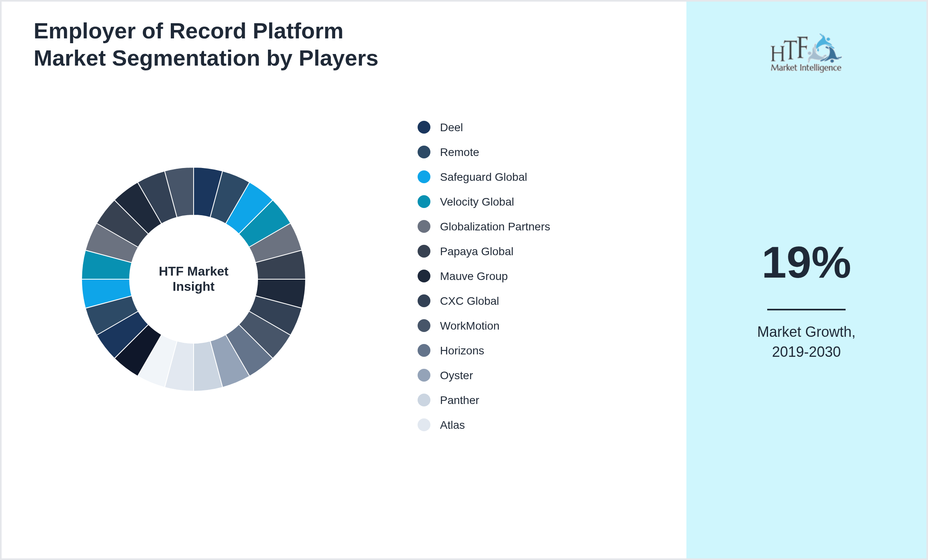This screenshot has width=928, height=560.
Task: Click the HTF Market Intelligence logo
Action: (x=806, y=53)
